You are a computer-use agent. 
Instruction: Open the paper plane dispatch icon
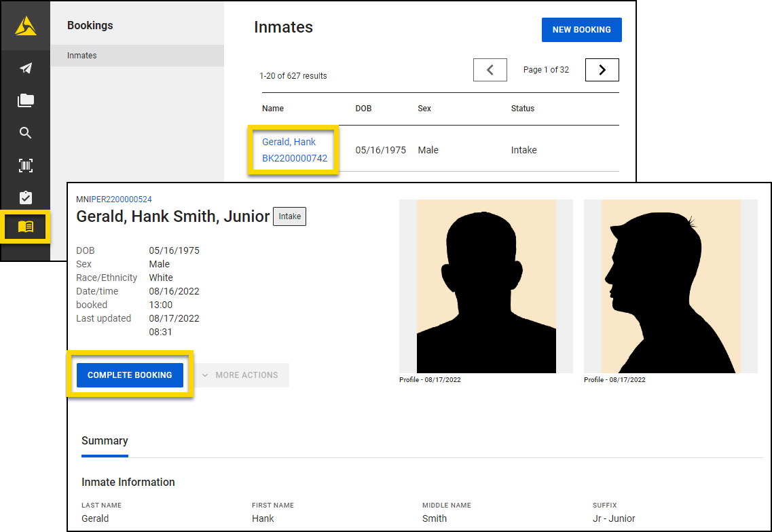point(25,69)
